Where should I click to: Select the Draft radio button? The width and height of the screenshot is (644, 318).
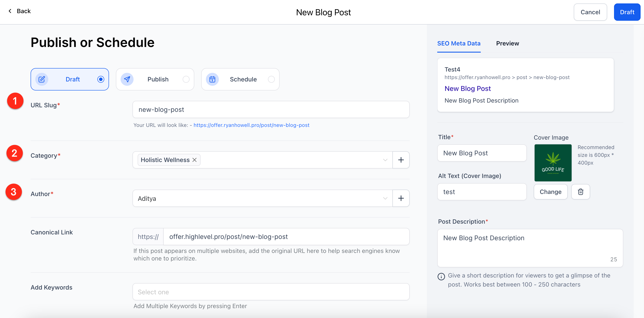coord(101,79)
